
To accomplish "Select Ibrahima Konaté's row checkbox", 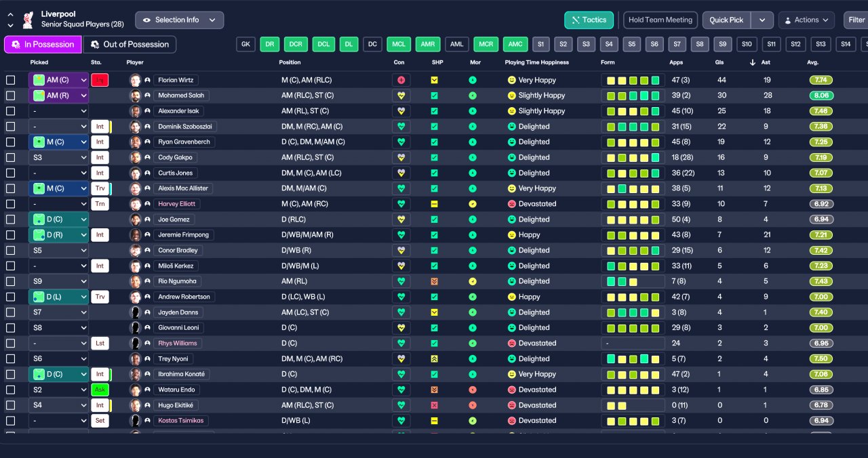I will [10, 374].
